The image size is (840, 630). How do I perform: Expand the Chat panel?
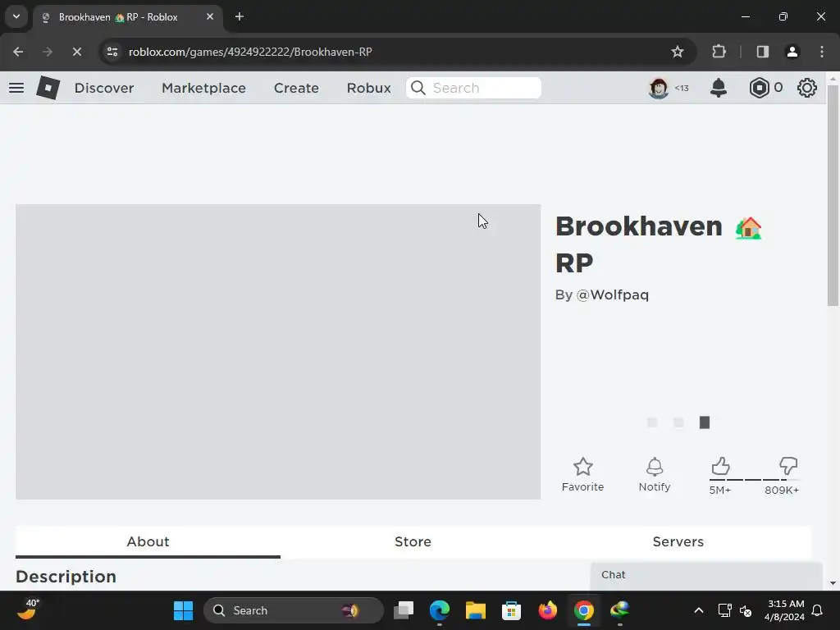(706, 575)
